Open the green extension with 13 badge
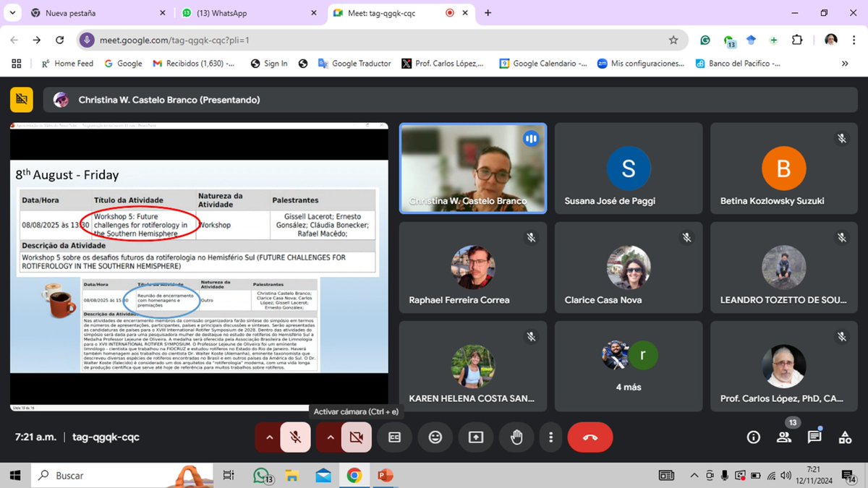 pos(729,41)
